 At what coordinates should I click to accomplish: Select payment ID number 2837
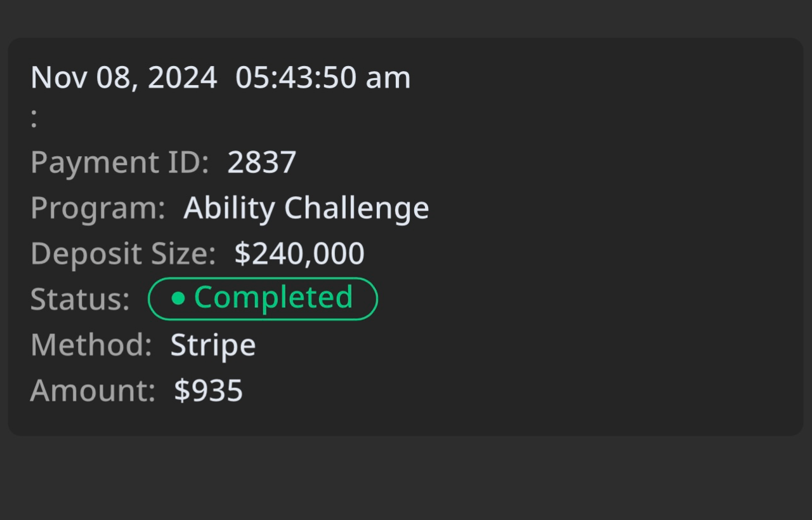click(261, 163)
